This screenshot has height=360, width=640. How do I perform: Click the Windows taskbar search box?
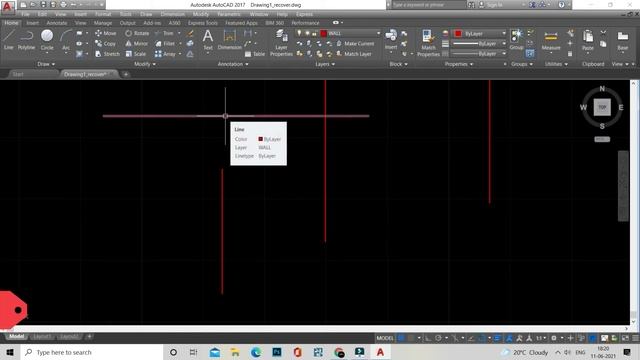pyautogui.click(x=91, y=352)
